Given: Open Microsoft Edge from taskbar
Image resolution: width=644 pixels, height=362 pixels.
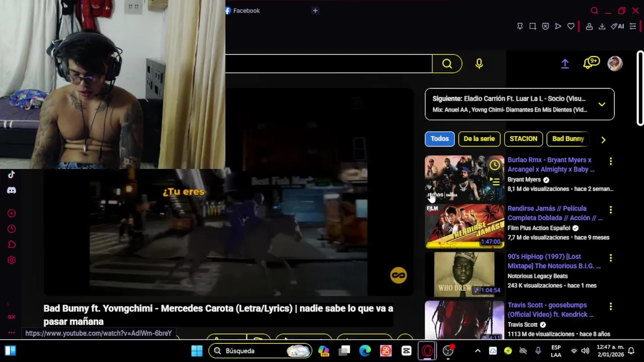Looking at the screenshot, I should pyautogui.click(x=365, y=351).
